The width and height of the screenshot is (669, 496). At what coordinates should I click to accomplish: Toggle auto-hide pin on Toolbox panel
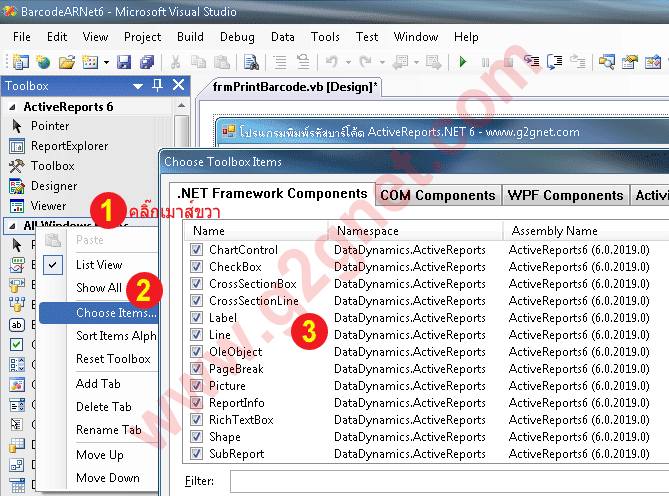[157, 85]
